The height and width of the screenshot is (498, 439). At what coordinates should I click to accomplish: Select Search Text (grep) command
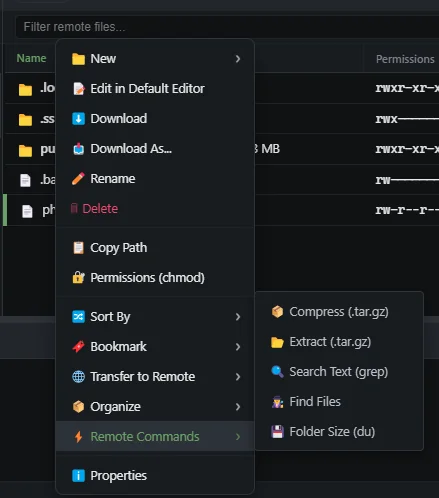click(x=339, y=372)
